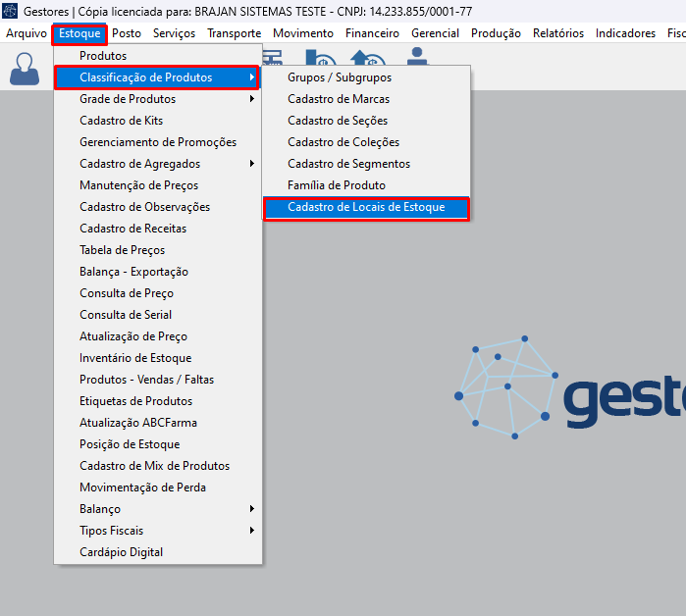Viewport: 686px width, 616px height.
Task: Click the Gestores app icon in title bar
Action: click(x=11, y=11)
